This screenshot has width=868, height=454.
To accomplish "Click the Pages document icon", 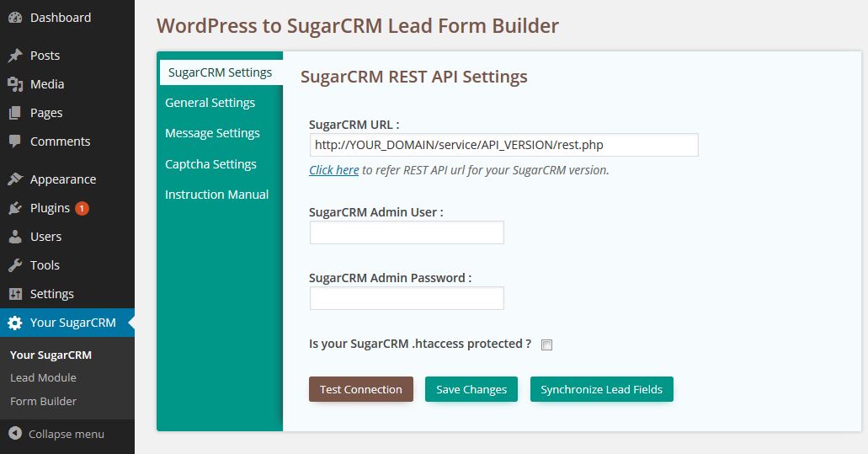I will point(15,113).
